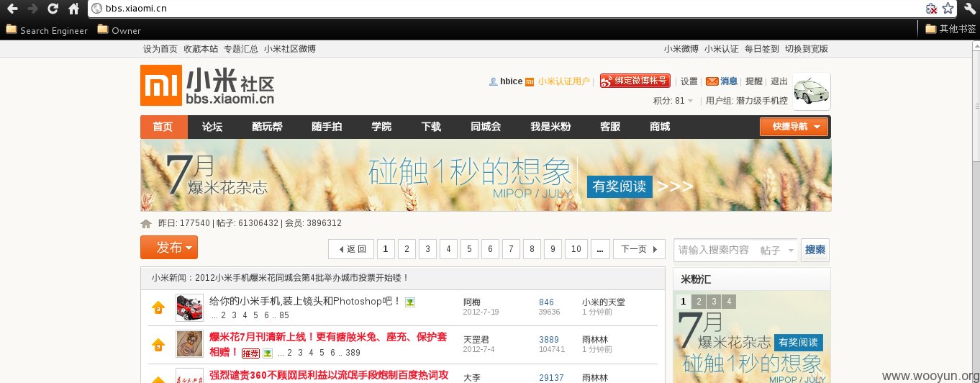Open the 帖子 search type dropdown

[777, 250]
